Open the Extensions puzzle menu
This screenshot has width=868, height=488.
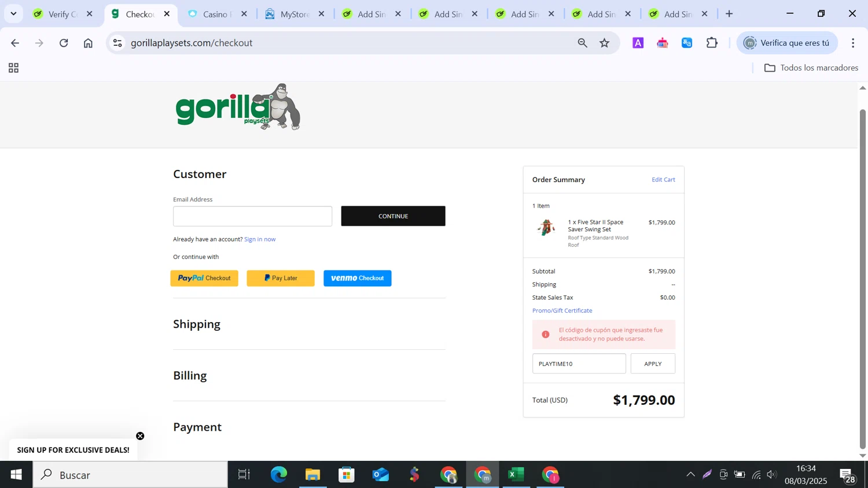click(x=712, y=43)
